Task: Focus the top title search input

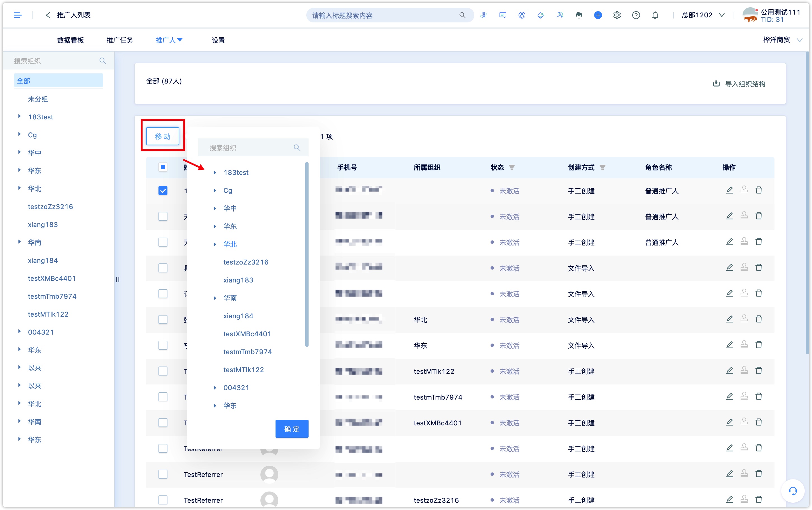Action: (384, 15)
